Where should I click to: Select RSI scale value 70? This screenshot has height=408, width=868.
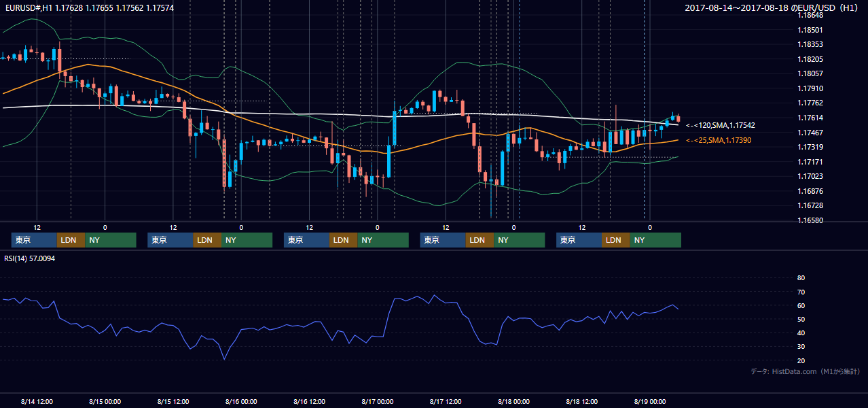pos(801,292)
